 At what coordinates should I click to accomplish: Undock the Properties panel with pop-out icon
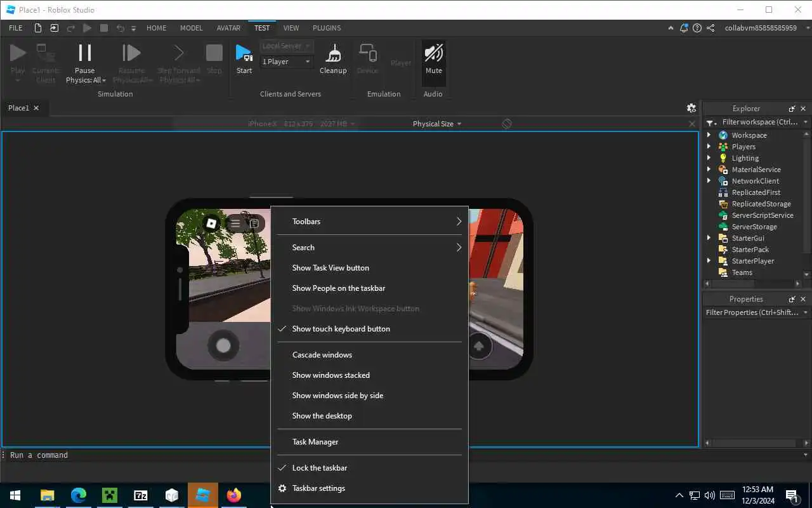point(792,299)
